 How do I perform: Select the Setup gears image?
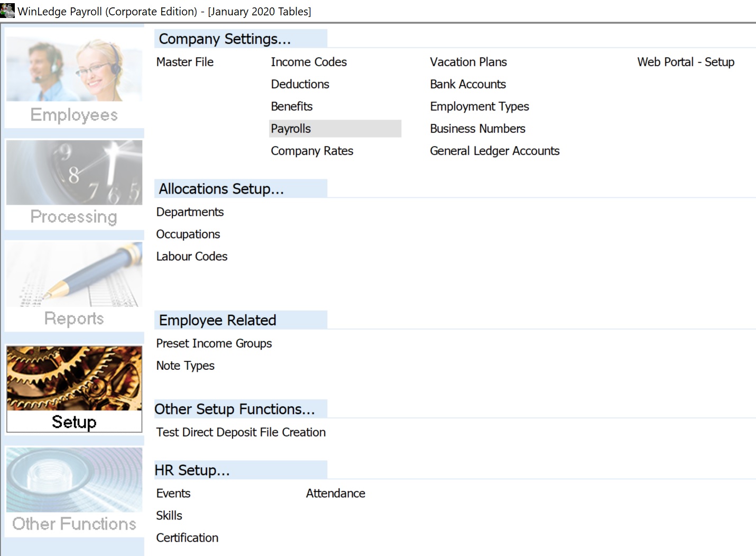click(74, 378)
